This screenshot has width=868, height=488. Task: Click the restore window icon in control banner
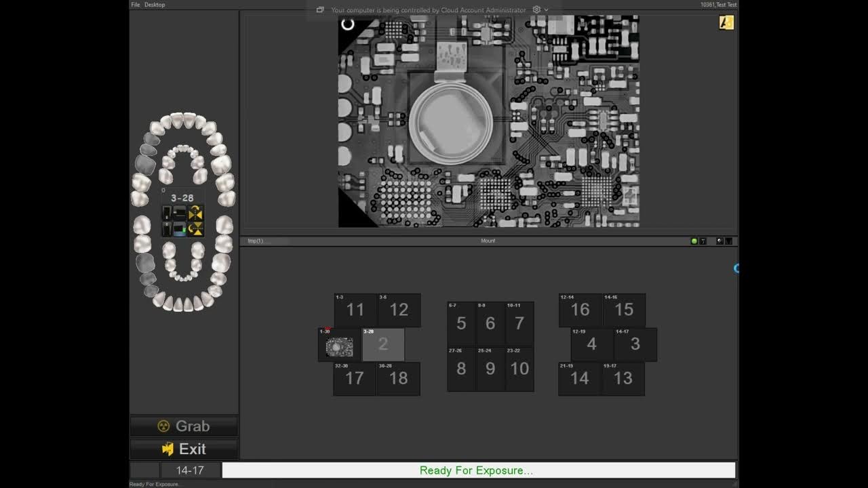pyautogui.click(x=320, y=10)
